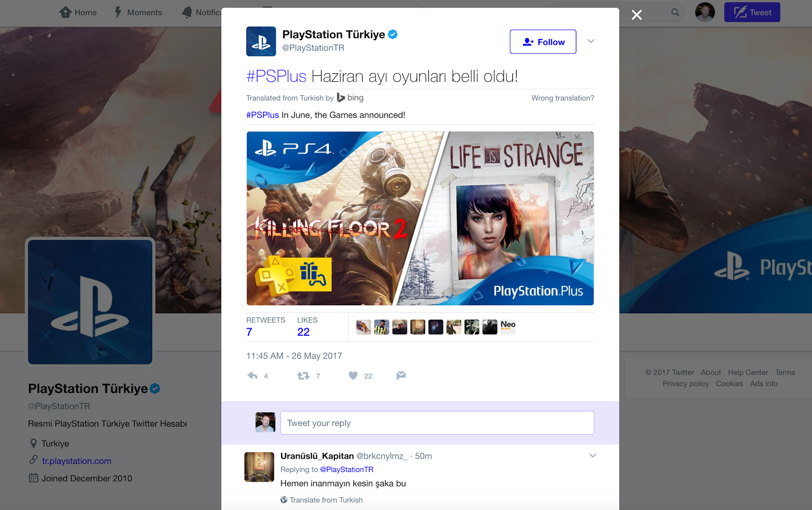Viewport: 812px width, 510px height.
Task: Open Ads info footer link
Action: point(764,384)
